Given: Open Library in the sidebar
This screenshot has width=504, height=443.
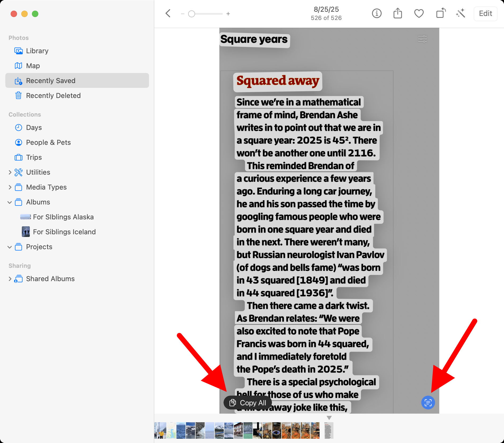Looking at the screenshot, I should [37, 51].
